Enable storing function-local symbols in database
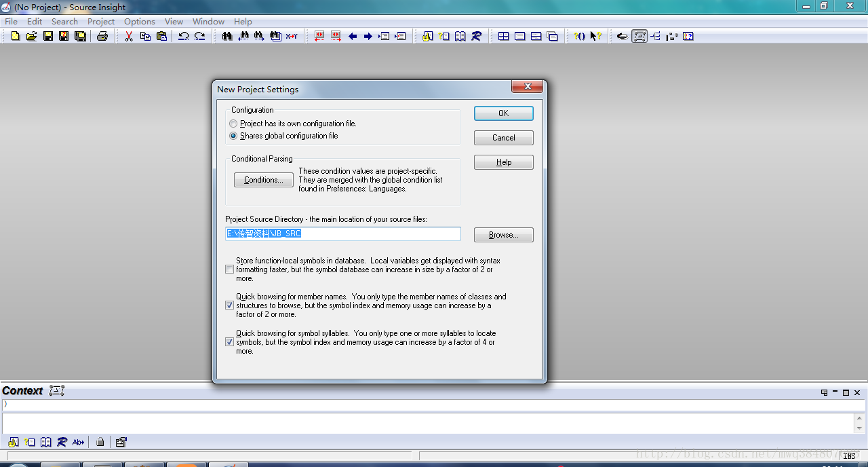This screenshot has width=868, height=467. click(x=230, y=269)
